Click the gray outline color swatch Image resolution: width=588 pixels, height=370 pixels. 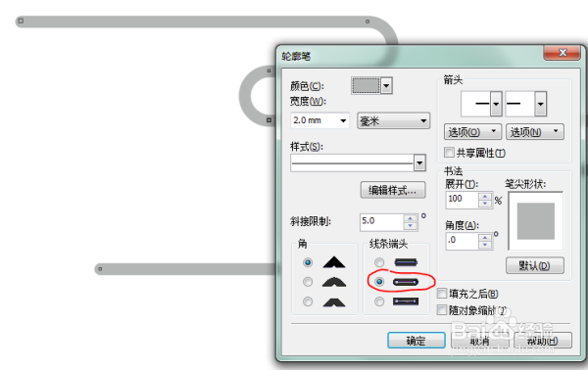point(366,86)
